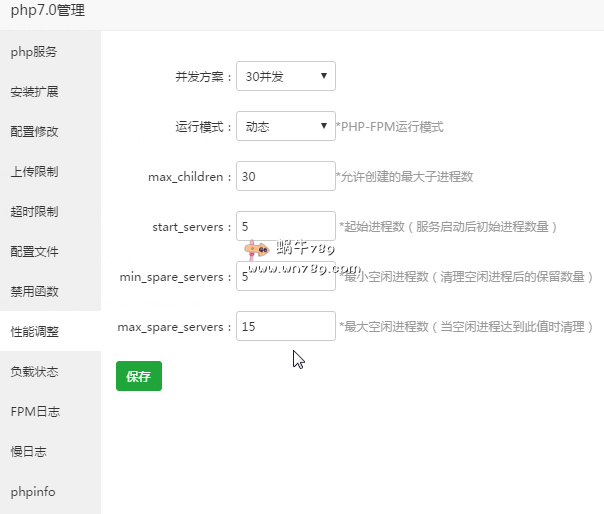Screen dimensions: 604x514
Task: Switch to 超时限制 in the sidebar
Action: [34, 212]
